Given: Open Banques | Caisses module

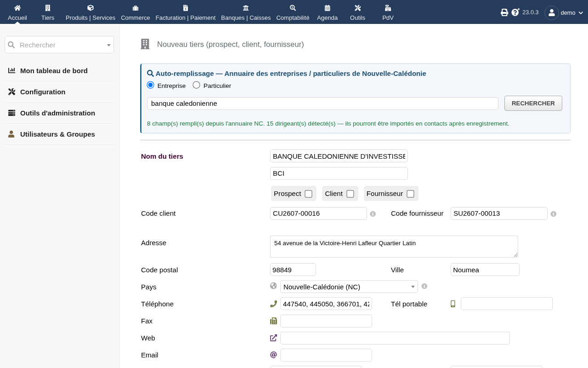Looking at the screenshot, I should pyautogui.click(x=246, y=12).
